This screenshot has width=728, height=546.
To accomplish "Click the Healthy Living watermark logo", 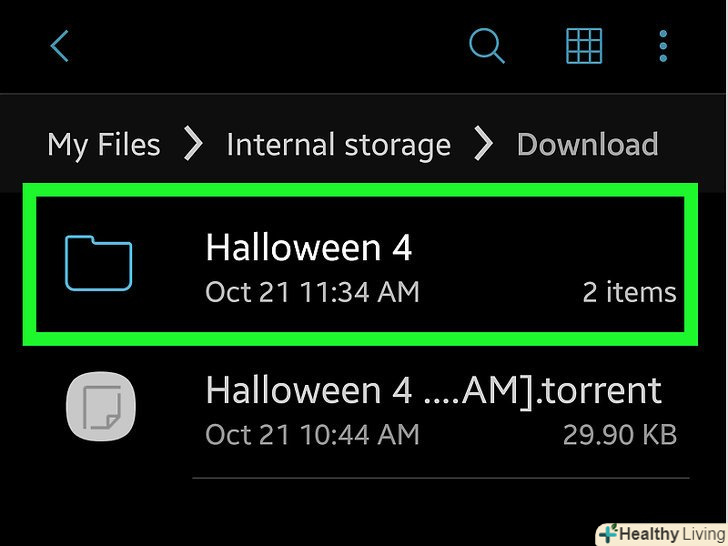I will [x=662, y=534].
